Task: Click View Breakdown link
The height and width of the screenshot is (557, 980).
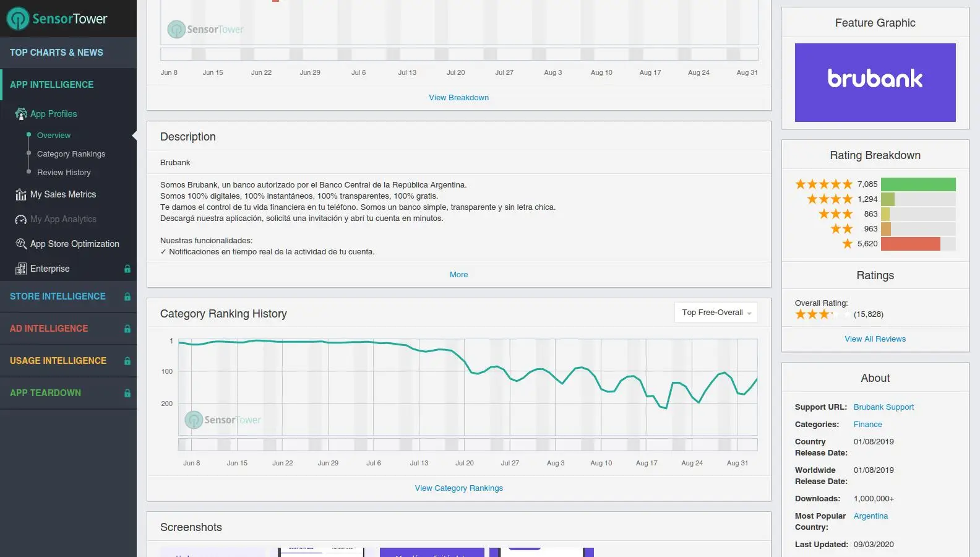Action: coord(459,98)
